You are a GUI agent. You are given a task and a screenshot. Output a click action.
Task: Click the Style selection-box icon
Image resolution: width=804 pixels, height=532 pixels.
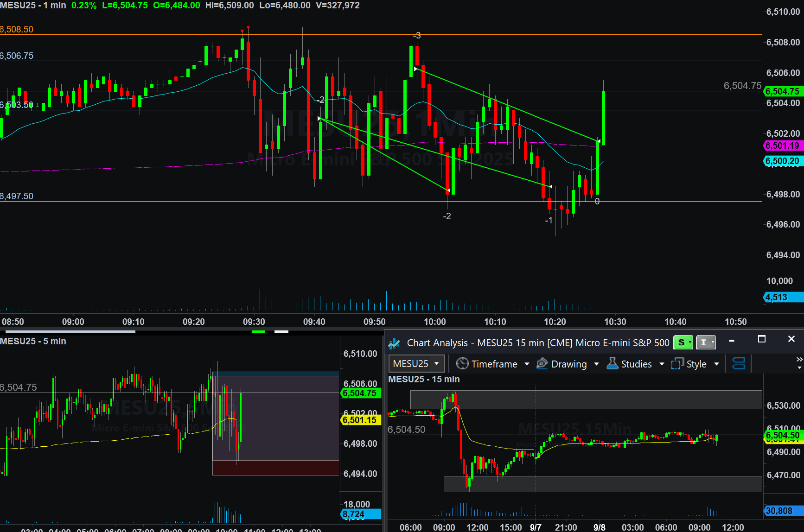tap(677, 364)
